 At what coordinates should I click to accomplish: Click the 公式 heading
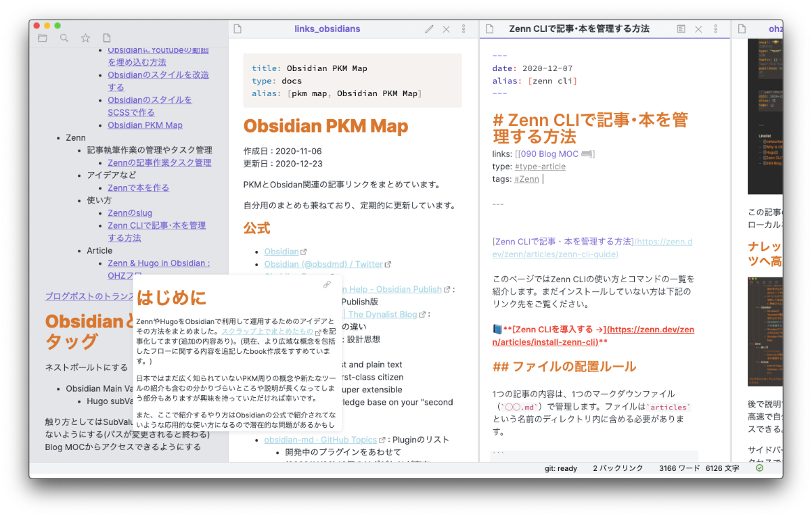257,228
